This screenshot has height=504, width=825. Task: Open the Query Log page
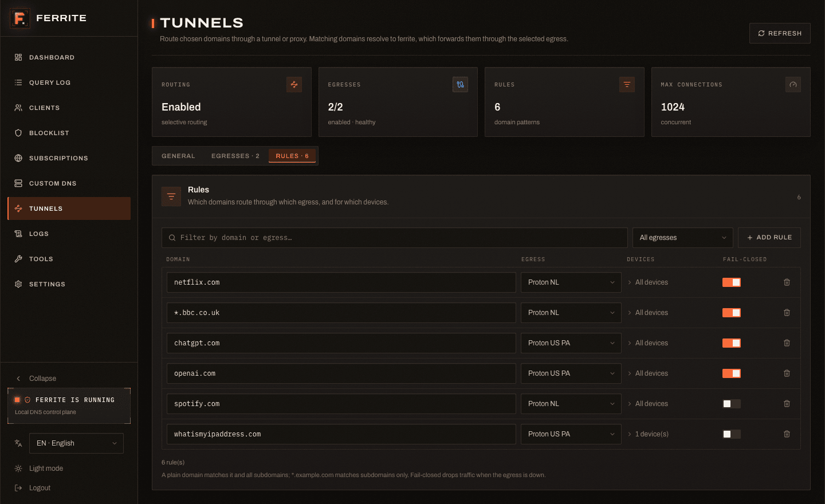coord(69,82)
